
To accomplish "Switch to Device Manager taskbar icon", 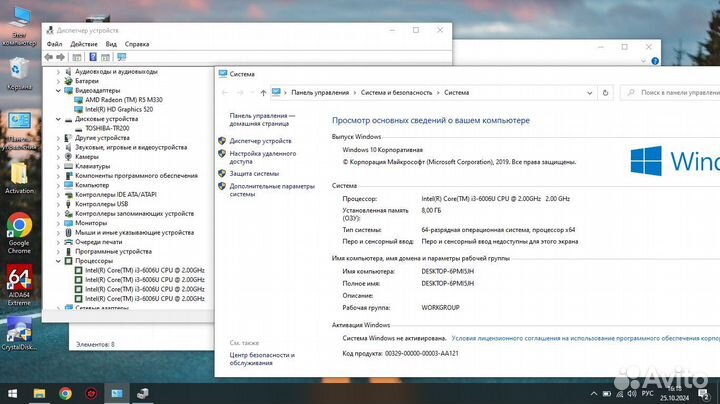I will point(143,393).
